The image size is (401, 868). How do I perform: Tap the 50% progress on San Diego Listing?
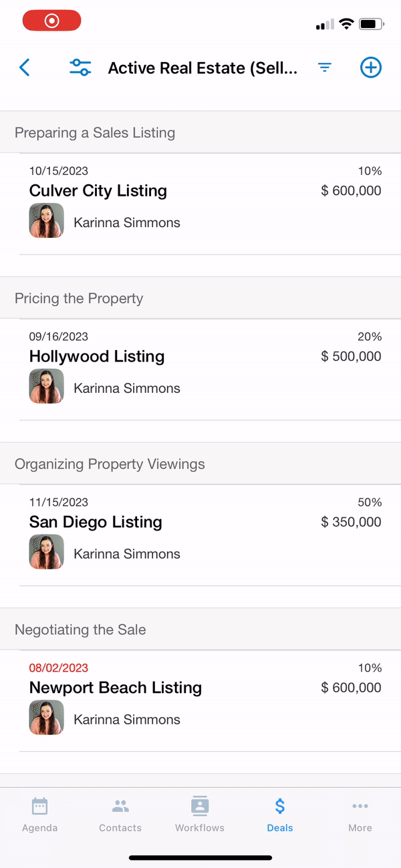(x=369, y=502)
